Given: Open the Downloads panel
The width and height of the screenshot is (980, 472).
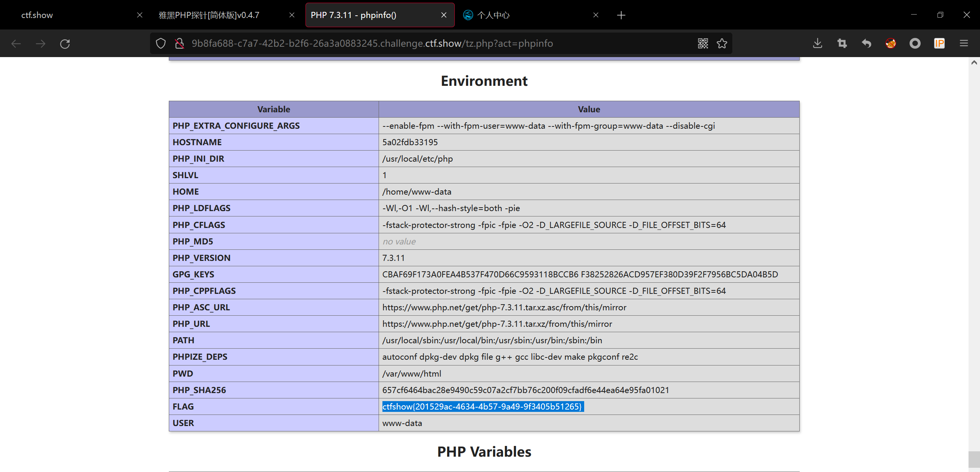Looking at the screenshot, I should pyautogui.click(x=817, y=44).
